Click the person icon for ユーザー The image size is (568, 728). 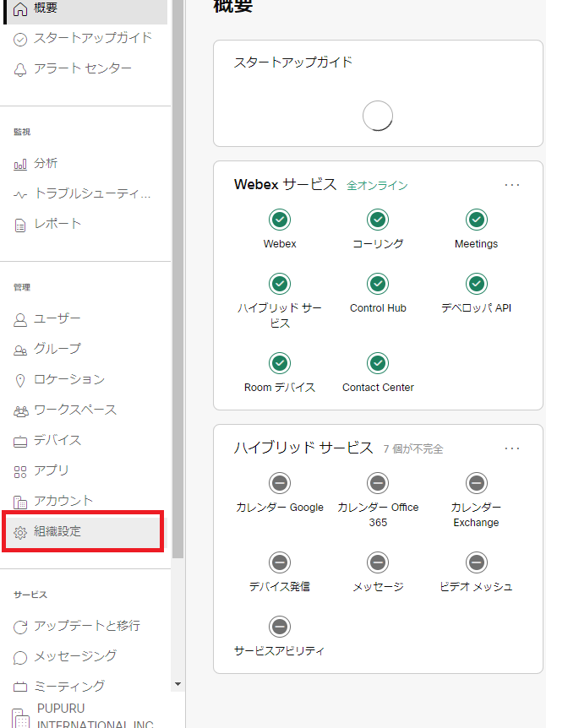coord(20,320)
